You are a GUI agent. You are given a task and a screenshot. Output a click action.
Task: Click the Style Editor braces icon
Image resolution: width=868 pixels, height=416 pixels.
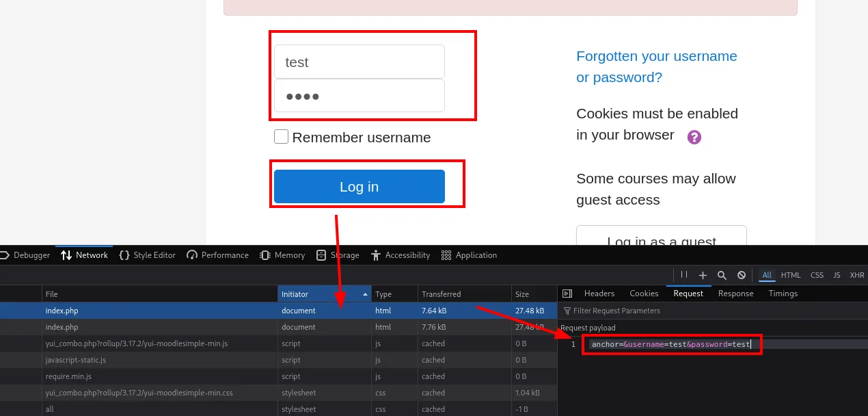124,255
